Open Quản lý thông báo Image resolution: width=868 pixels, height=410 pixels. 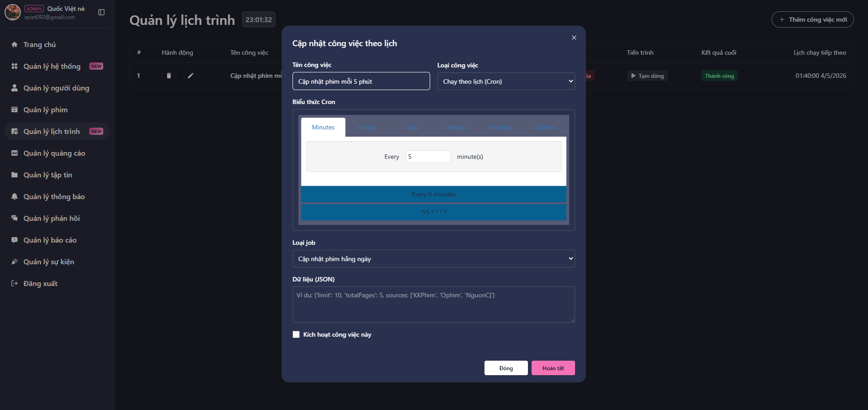point(57,196)
